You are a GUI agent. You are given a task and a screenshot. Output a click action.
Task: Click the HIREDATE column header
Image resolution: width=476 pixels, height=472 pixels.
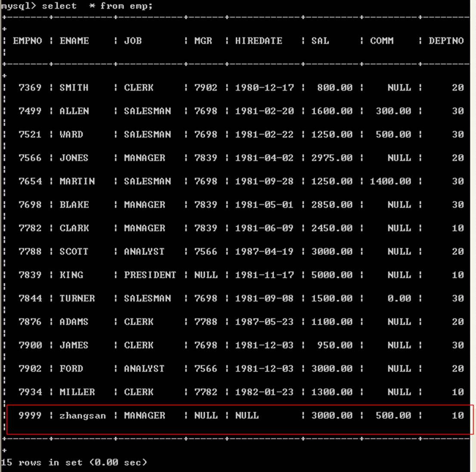259,41
